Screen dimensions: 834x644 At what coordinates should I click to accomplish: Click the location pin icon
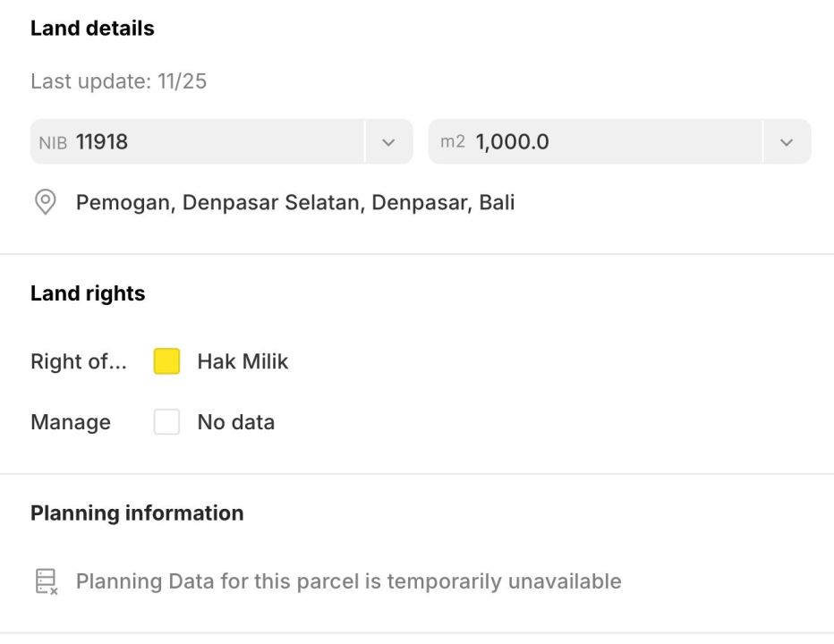[45, 202]
